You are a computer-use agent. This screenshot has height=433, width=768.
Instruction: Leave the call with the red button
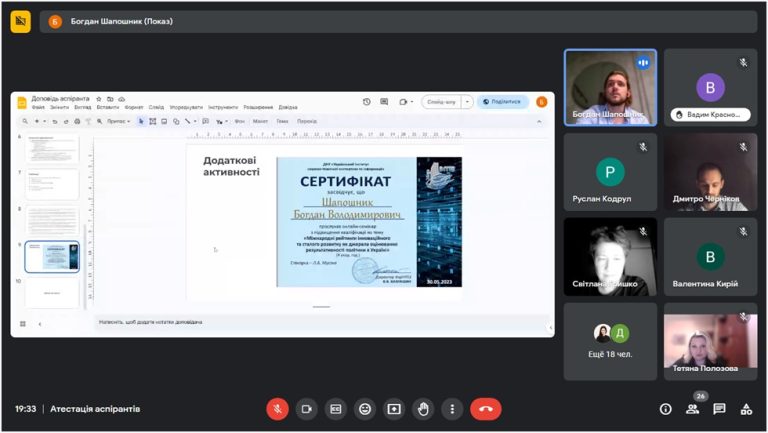coord(485,409)
